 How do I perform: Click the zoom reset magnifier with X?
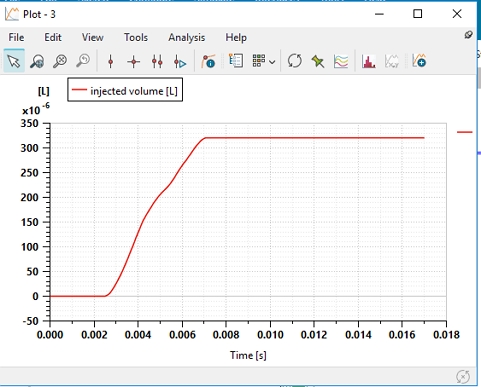click(x=60, y=61)
